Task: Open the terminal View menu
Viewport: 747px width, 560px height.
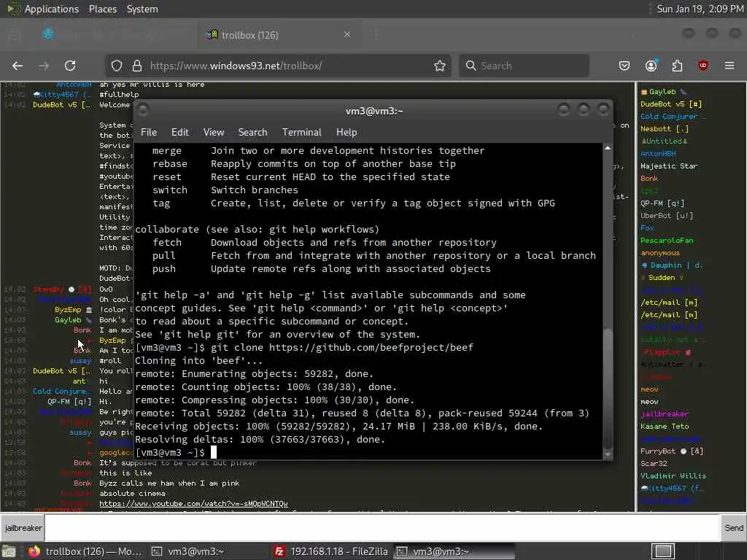Action: click(214, 133)
